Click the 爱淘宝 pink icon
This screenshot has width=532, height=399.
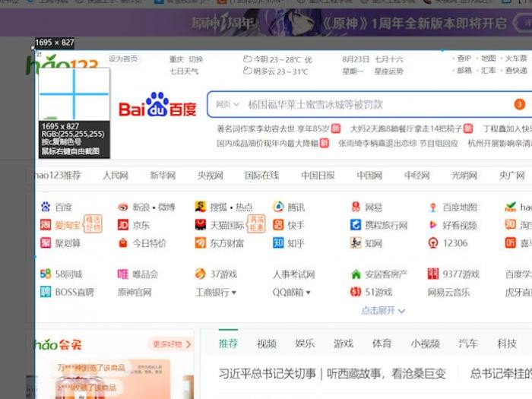(46, 225)
